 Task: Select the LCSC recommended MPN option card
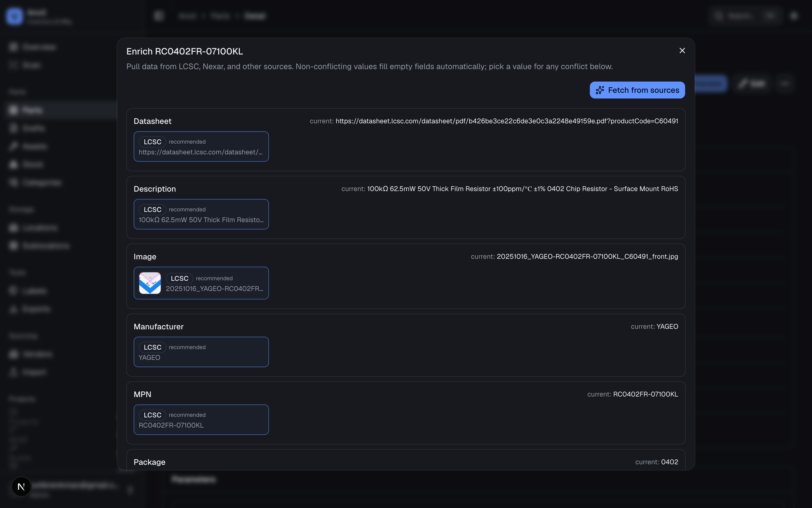[201, 420]
